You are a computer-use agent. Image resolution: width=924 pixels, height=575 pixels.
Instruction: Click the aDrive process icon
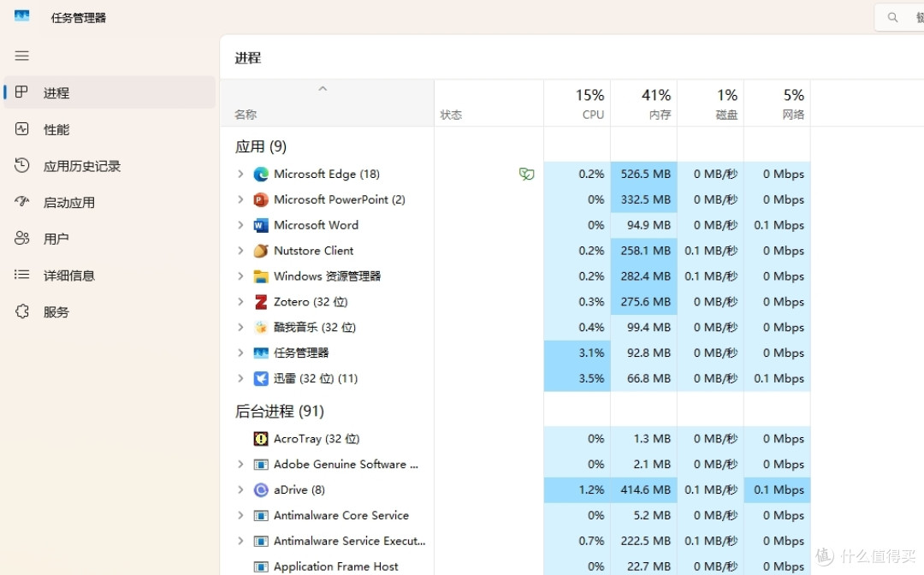pyautogui.click(x=260, y=489)
